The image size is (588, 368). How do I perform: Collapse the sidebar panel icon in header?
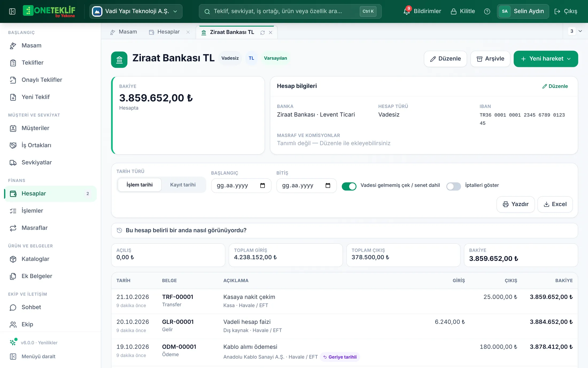12,11
